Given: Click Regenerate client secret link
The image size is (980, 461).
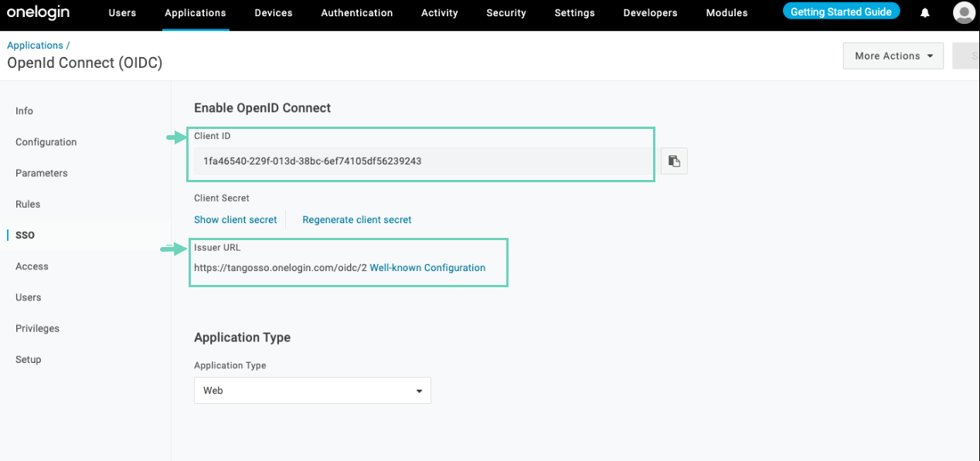Looking at the screenshot, I should (356, 220).
